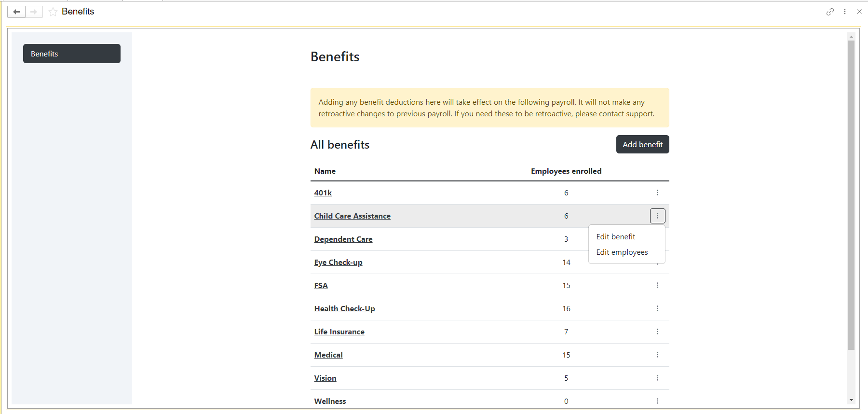Viewport: 868px width, 414px height.
Task: Open actions menu for 401k row
Action: (x=657, y=193)
